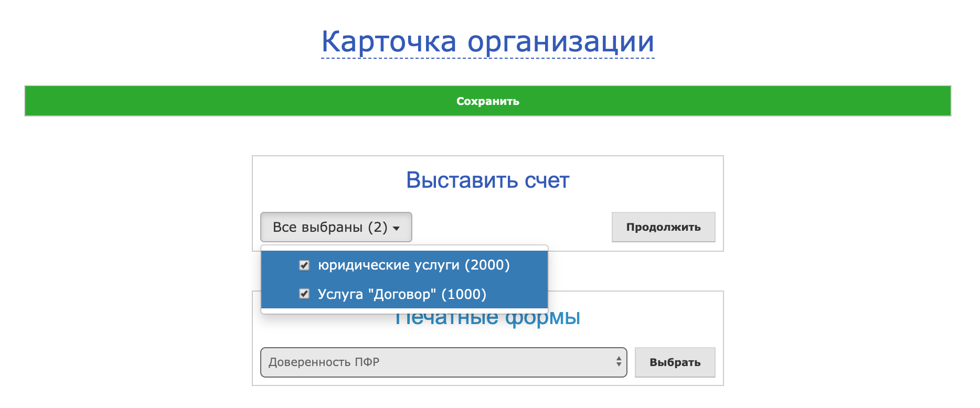Image resolution: width=980 pixels, height=408 pixels.
Task: Click the checkmark icon next to Услуга "Договор"
Action: tap(304, 294)
